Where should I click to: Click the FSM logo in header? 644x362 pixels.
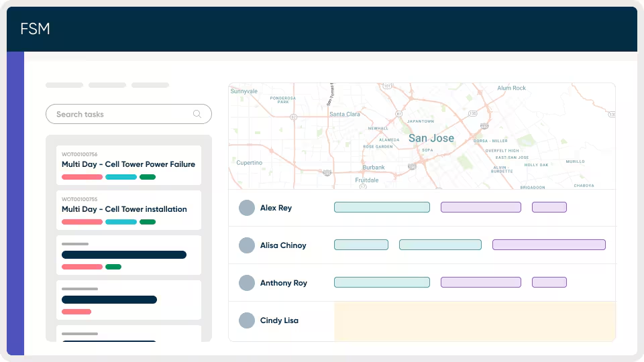(x=35, y=29)
